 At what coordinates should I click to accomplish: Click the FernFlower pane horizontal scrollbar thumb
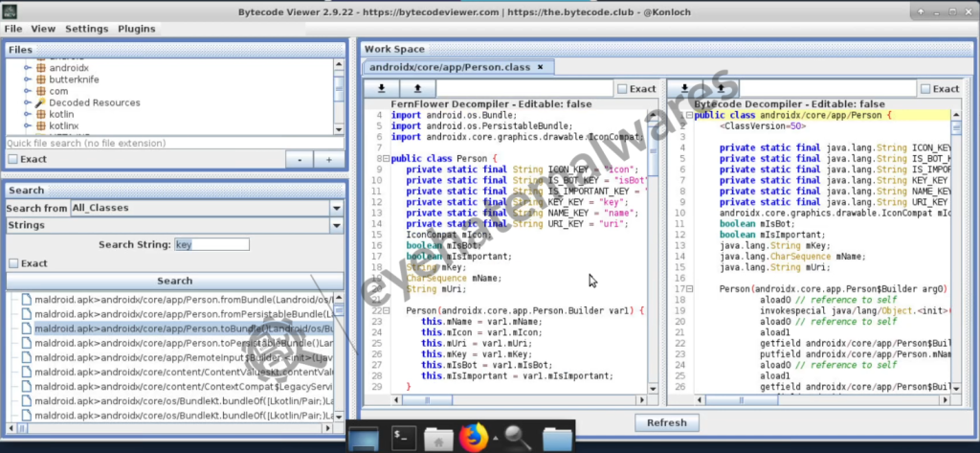point(427,400)
